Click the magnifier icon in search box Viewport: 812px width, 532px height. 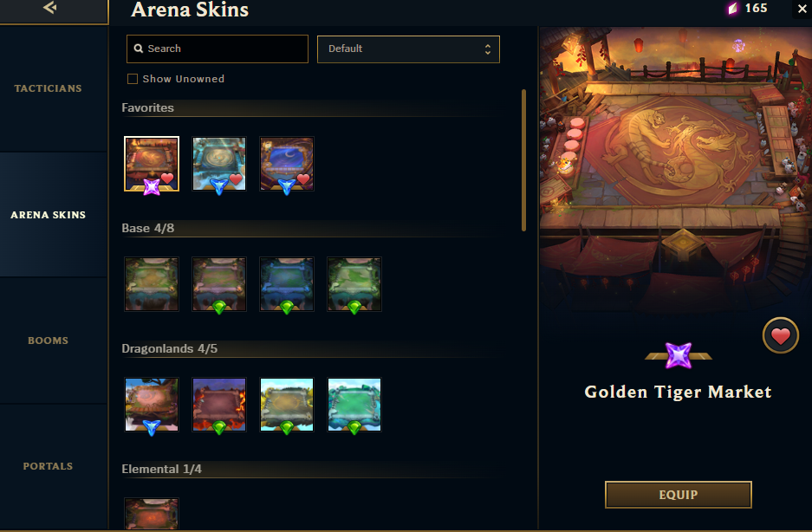[x=139, y=49]
